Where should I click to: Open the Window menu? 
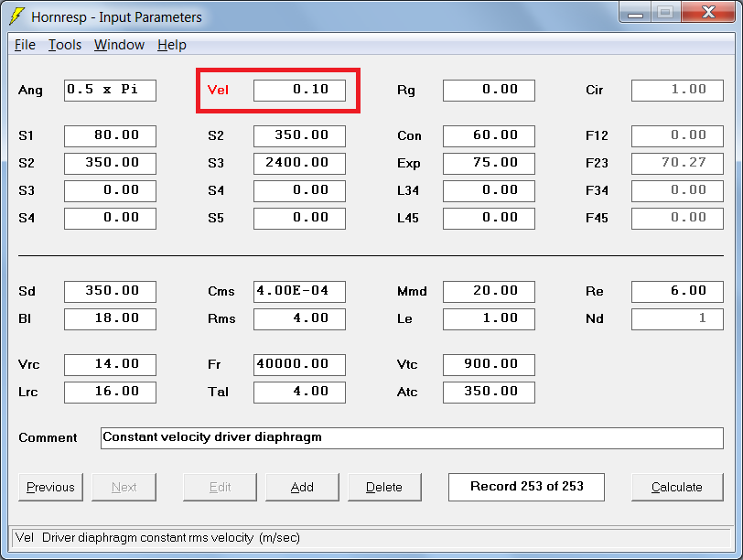point(119,45)
